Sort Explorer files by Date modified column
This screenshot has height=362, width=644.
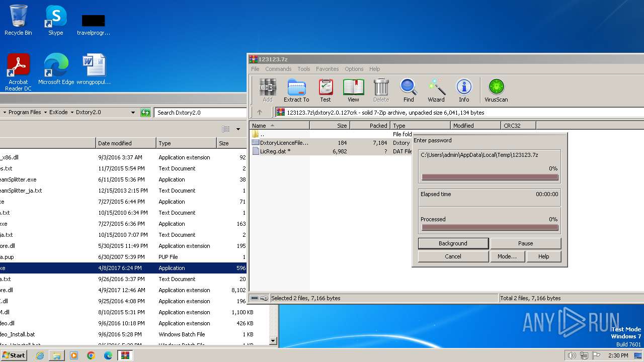pos(126,143)
